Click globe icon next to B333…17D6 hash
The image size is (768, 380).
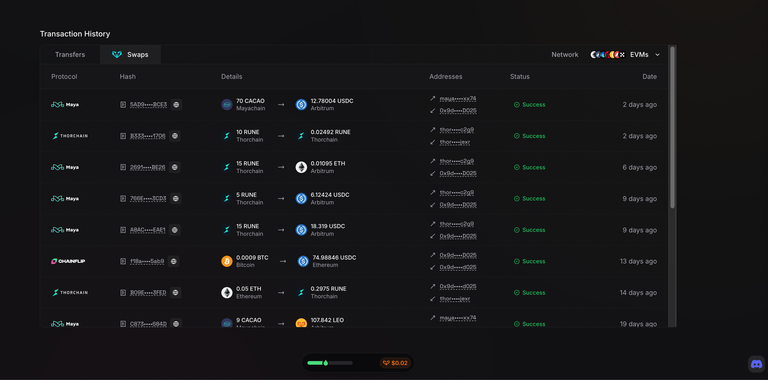click(175, 136)
